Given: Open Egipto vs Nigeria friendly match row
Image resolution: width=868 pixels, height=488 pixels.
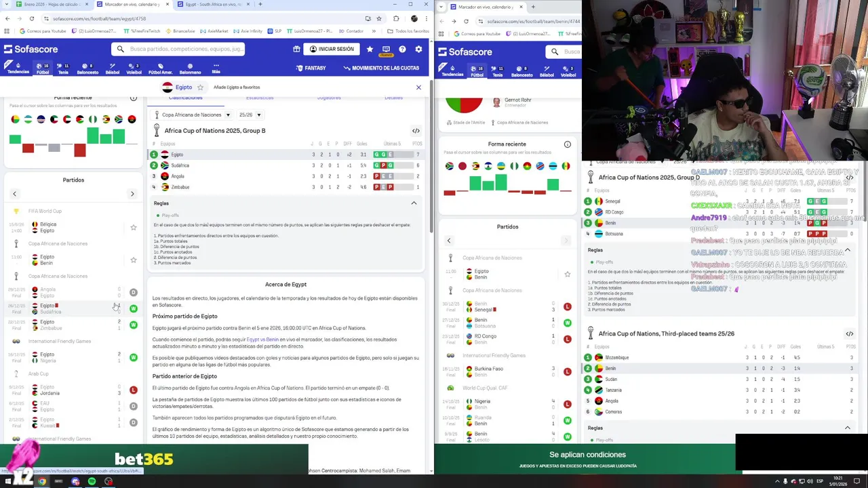Looking at the screenshot, I should click(73, 357).
